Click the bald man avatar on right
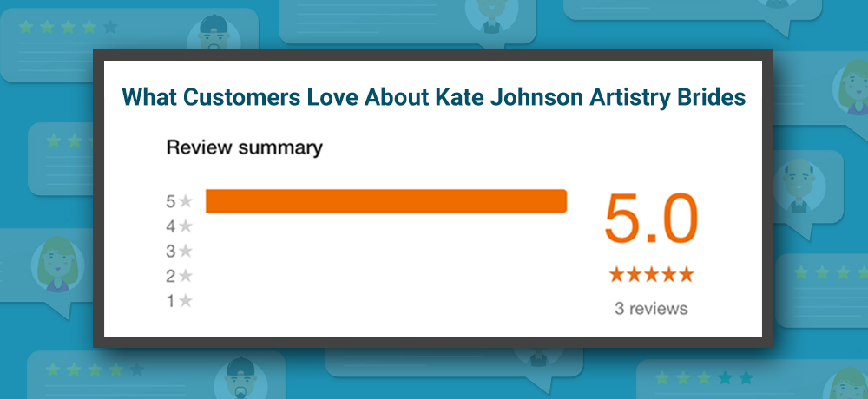The width and height of the screenshot is (868, 399). coord(799,186)
